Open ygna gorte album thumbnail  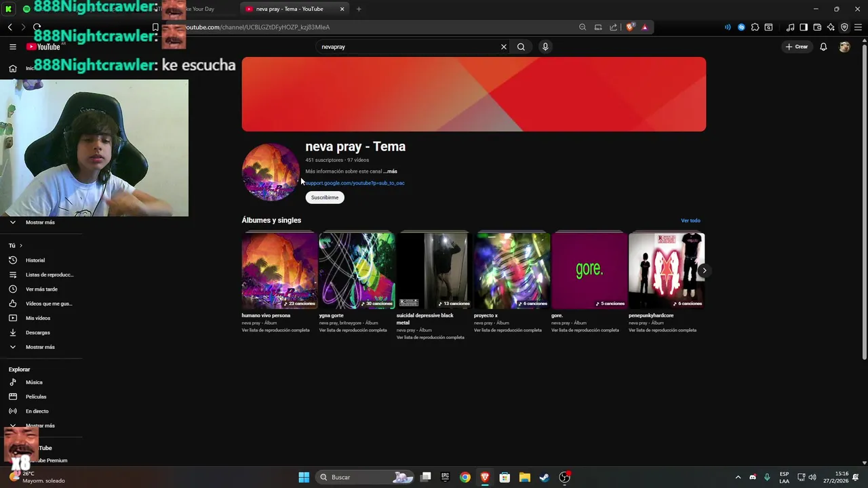(357, 270)
